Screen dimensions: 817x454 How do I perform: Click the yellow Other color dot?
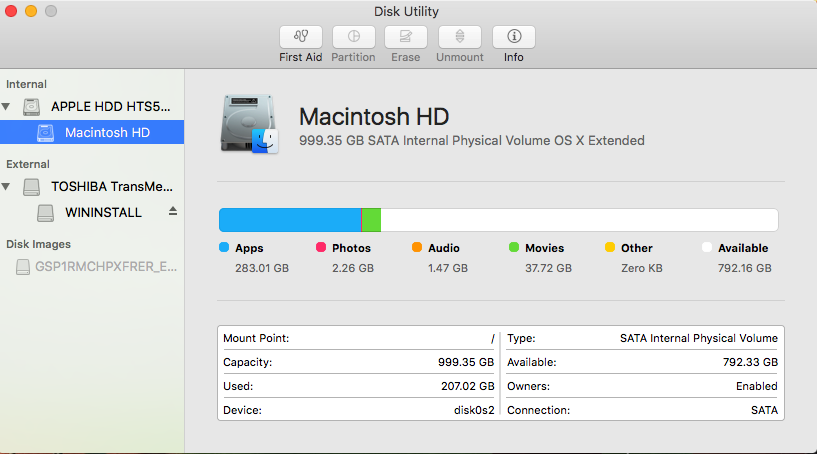pos(610,247)
